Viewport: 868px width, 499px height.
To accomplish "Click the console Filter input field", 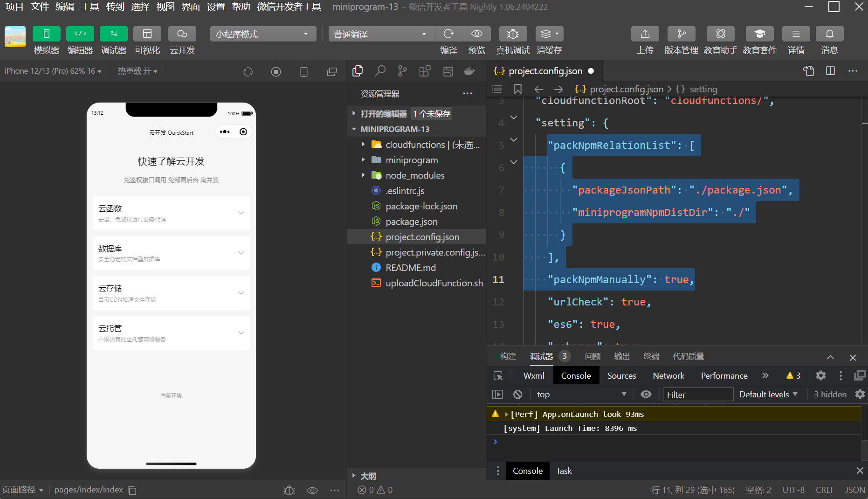I will click(698, 395).
